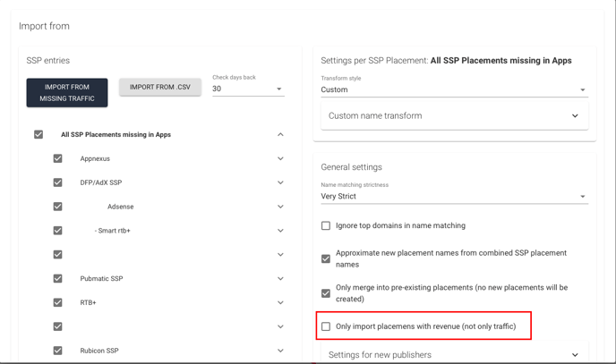
Task: Enable Only import placemens with revenue
Action: tap(326, 326)
